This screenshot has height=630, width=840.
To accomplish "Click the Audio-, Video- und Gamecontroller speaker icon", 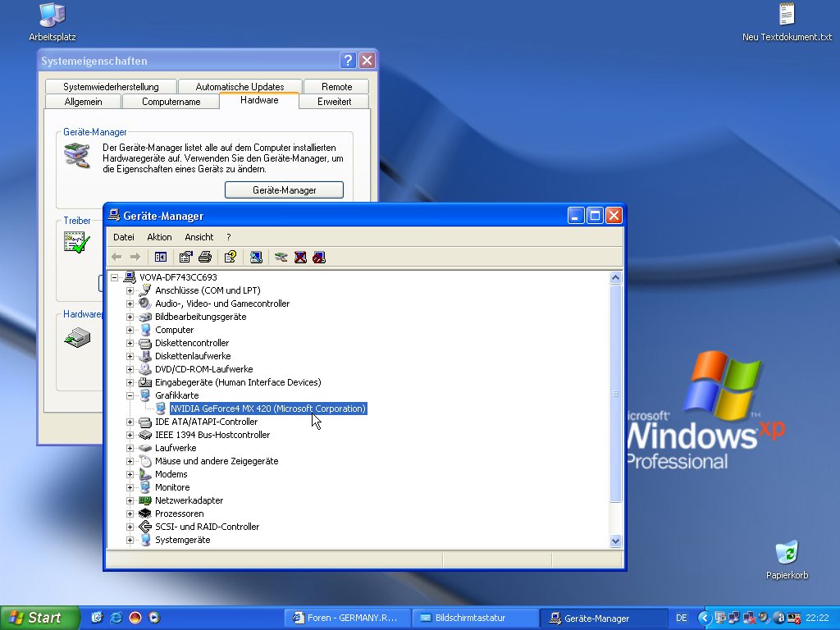I will (x=145, y=304).
